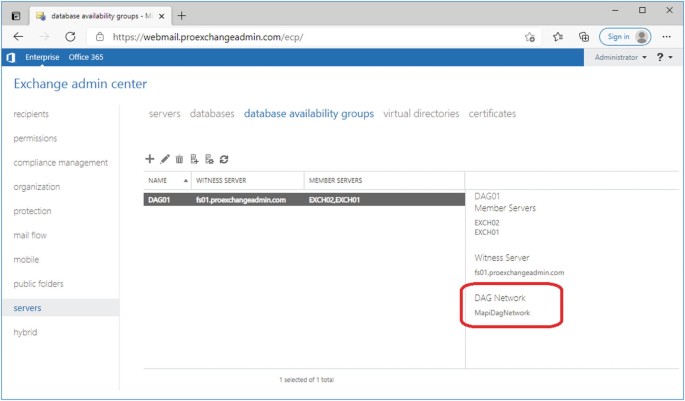Open recipients in the left navigation

pyautogui.click(x=31, y=114)
